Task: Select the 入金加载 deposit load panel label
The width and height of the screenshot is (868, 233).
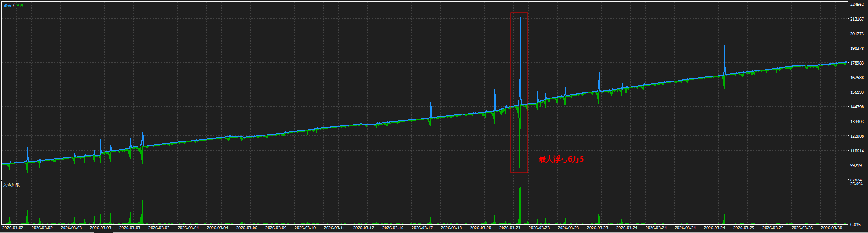Action: tap(11, 185)
